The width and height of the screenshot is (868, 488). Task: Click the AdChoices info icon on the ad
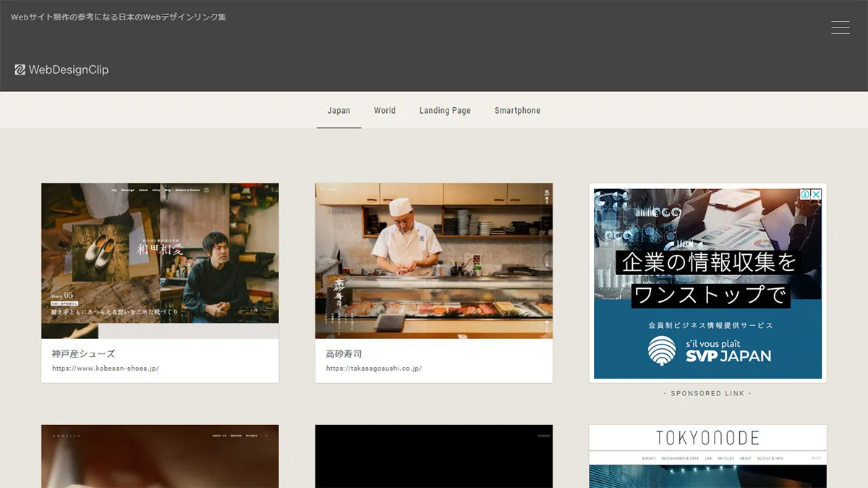pyautogui.click(x=805, y=194)
